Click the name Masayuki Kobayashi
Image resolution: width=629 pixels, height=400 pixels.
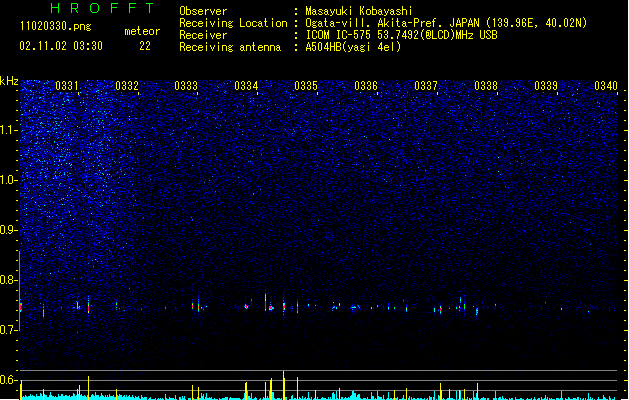coord(359,11)
